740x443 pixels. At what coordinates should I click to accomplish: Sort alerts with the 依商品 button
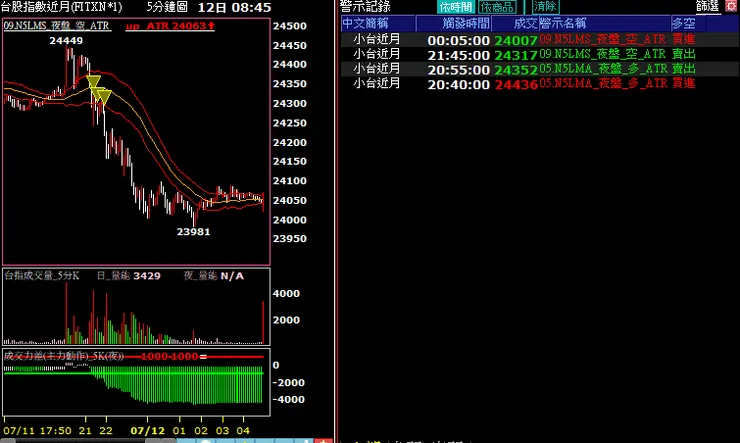click(x=497, y=7)
